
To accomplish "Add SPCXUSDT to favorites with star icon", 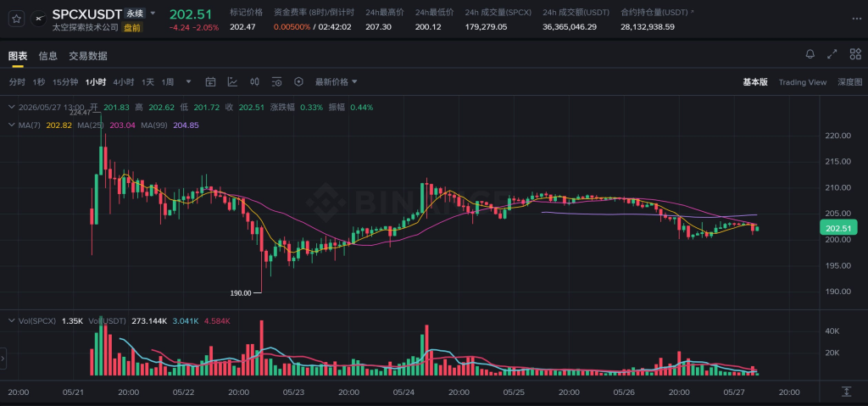I will (17, 19).
